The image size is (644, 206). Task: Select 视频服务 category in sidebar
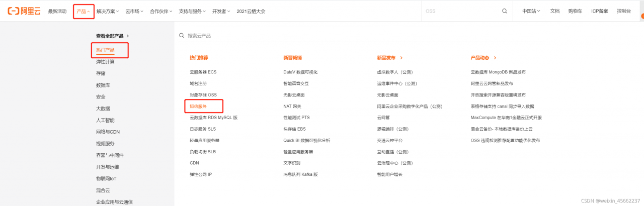(105, 144)
